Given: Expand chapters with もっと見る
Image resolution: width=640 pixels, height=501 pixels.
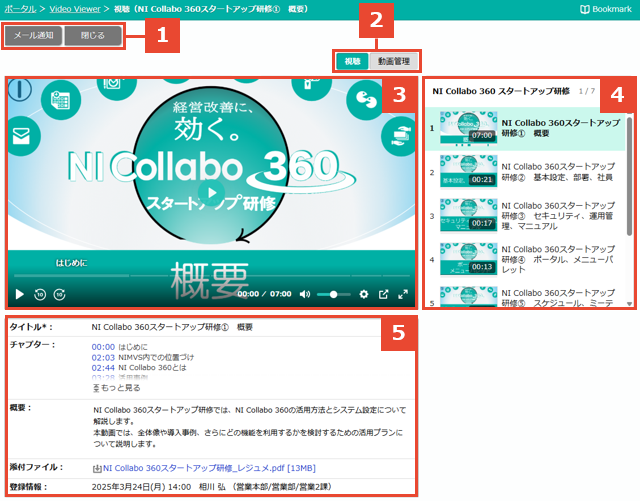Looking at the screenshot, I should pos(117,388).
